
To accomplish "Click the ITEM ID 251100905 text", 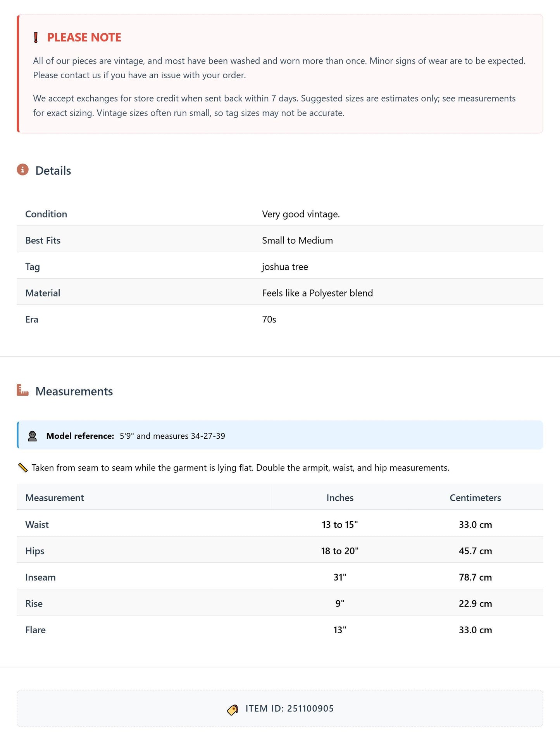I will point(289,708).
